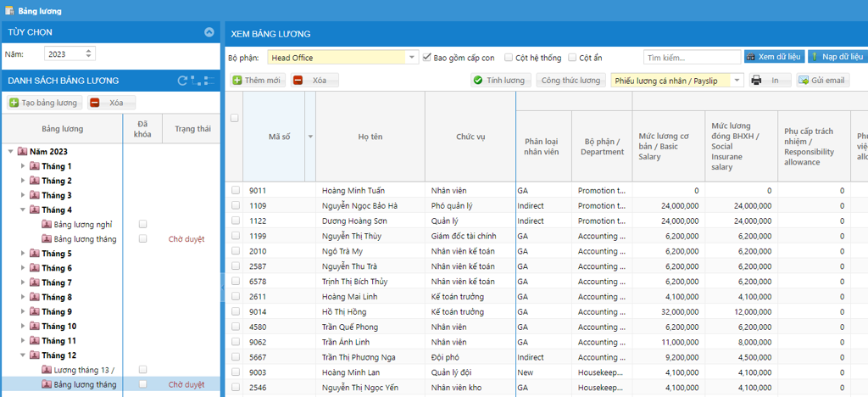The image size is (868, 397).
Task: Click the green Tính lương check button
Action: [501, 81]
